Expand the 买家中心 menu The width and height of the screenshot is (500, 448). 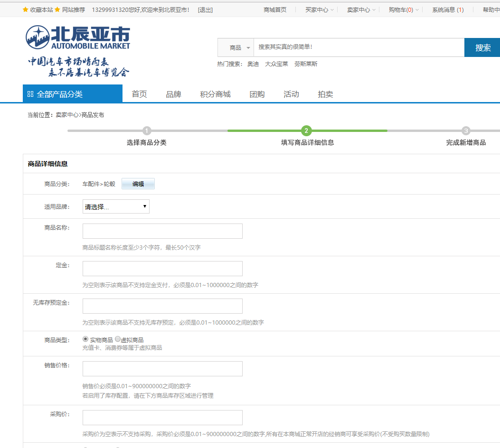[x=320, y=10]
